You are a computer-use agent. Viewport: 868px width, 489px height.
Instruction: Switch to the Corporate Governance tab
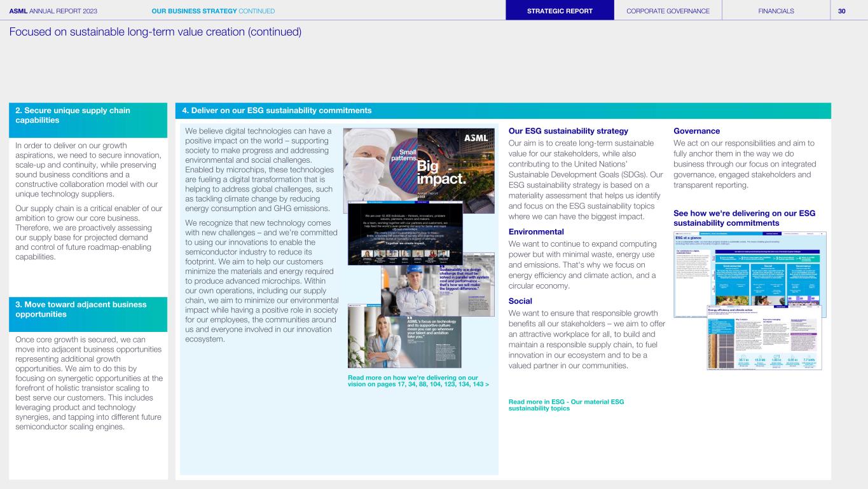point(668,11)
